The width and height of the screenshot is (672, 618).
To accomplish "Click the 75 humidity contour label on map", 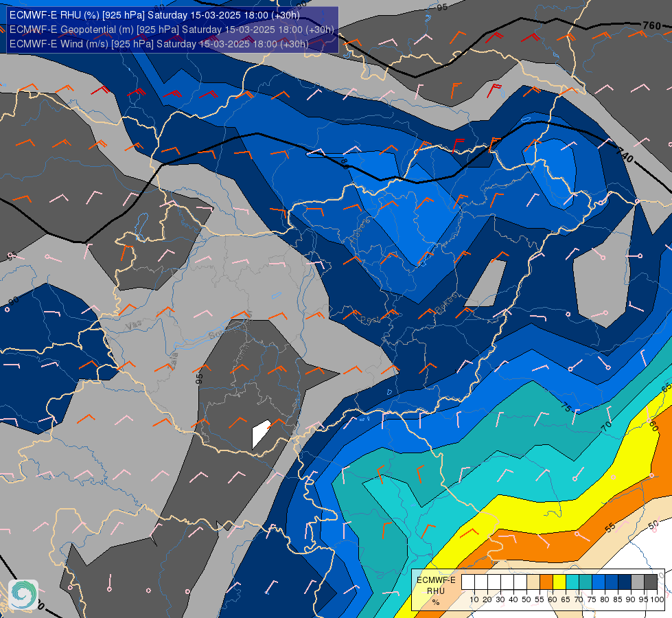I will (x=566, y=407).
